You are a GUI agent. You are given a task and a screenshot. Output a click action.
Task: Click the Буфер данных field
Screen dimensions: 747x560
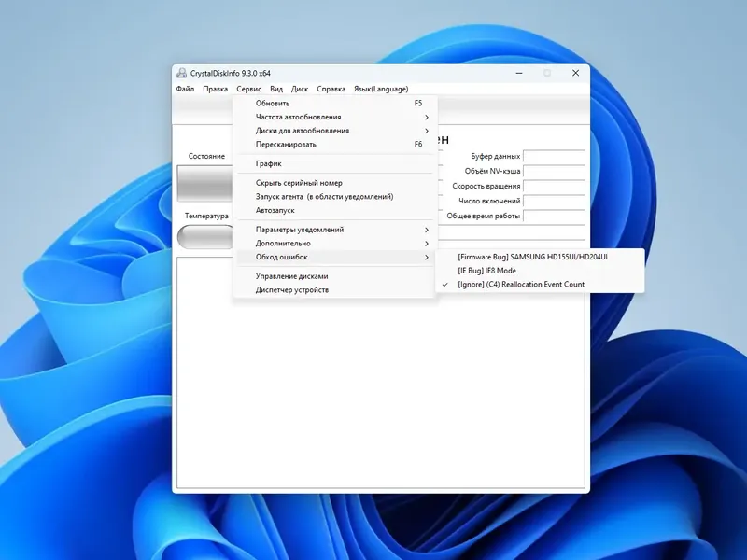(x=554, y=156)
